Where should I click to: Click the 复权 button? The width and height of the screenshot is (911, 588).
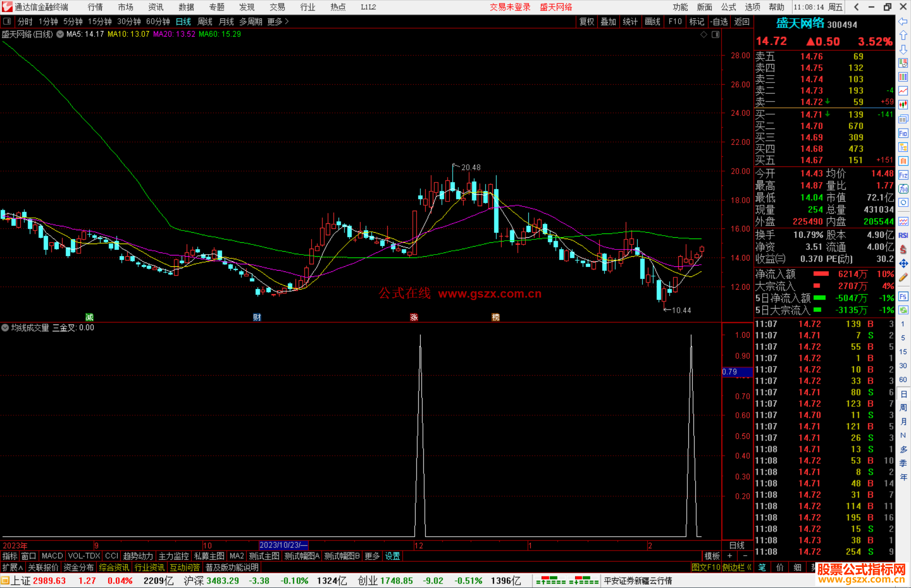[586, 21]
